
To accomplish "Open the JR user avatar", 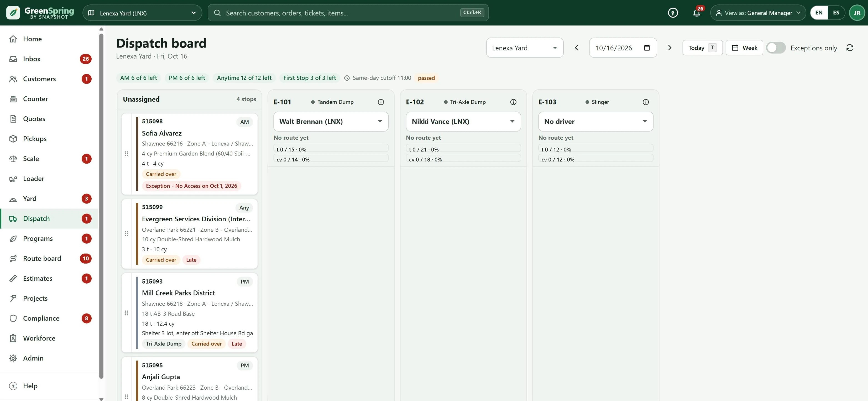I will pyautogui.click(x=857, y=13).
